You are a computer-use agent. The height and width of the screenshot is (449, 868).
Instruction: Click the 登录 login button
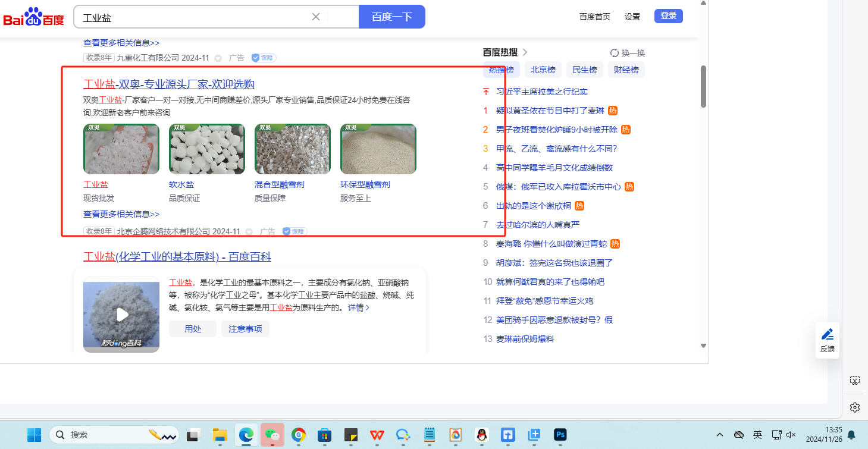(668, 16)
